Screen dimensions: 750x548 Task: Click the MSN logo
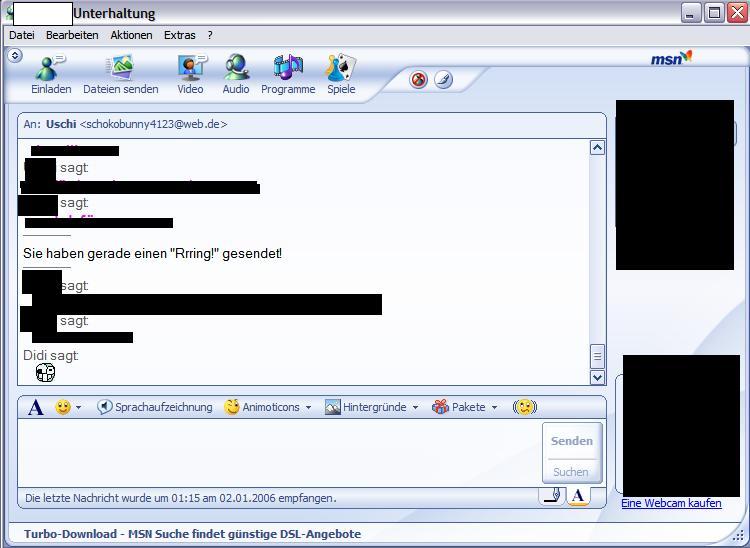click(x=671, y=58)
